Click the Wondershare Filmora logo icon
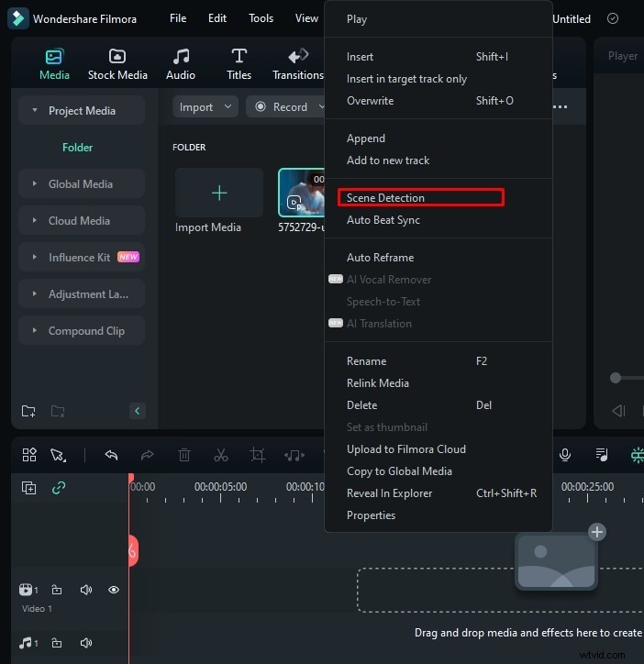Screen dimensions: 644x664 (x=17, y=18)
